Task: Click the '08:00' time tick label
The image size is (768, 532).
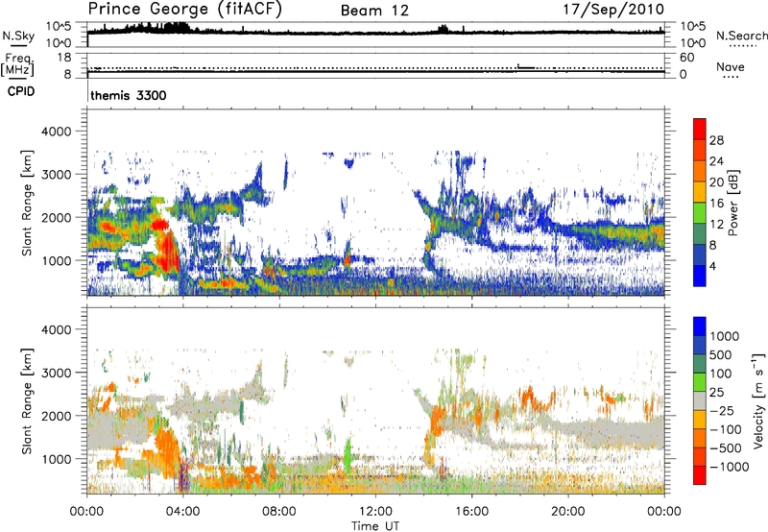Action: (x=279, y=512)
